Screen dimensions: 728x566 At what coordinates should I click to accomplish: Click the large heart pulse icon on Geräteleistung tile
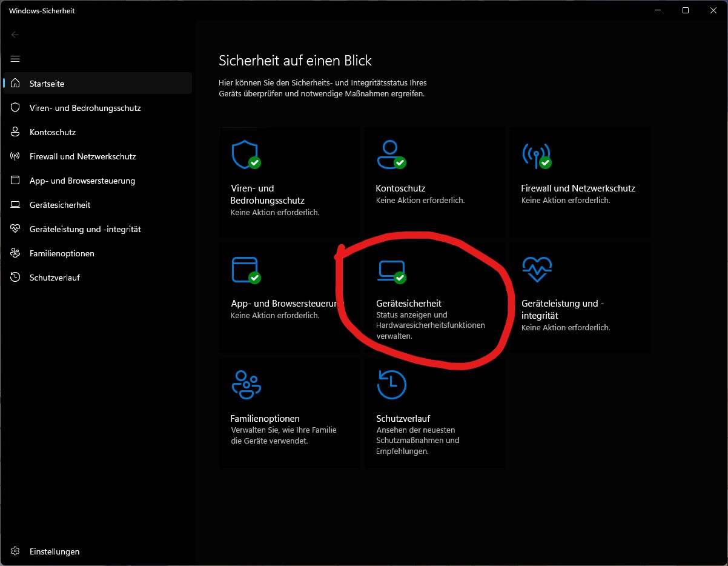[537, 270]
